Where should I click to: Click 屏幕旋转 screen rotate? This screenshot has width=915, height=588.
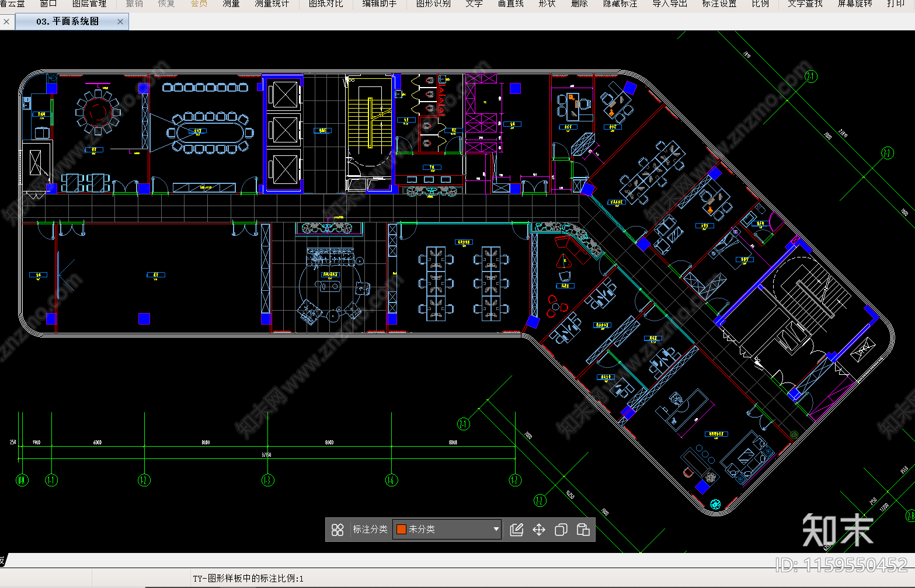coord(855,4)
